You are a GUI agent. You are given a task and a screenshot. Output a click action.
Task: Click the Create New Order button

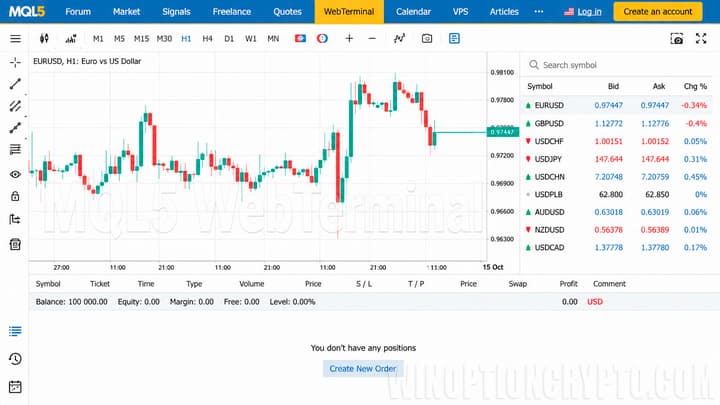pos(363,369)
